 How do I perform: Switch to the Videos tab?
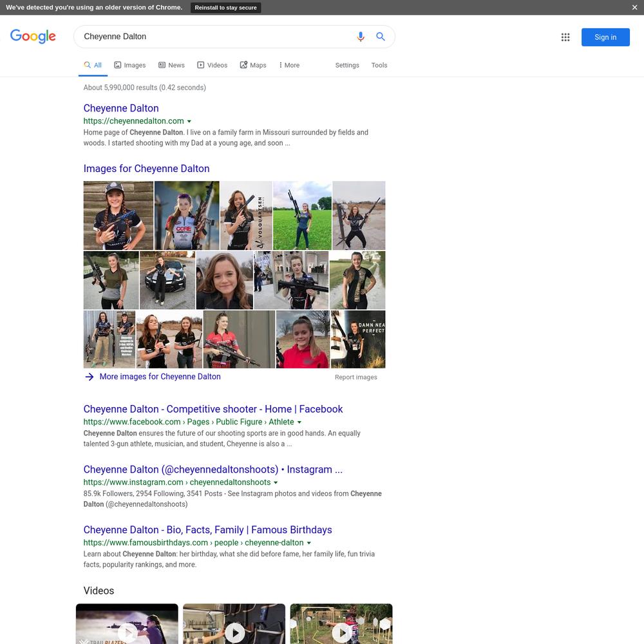pyautogui.click(x=213, y=65)
